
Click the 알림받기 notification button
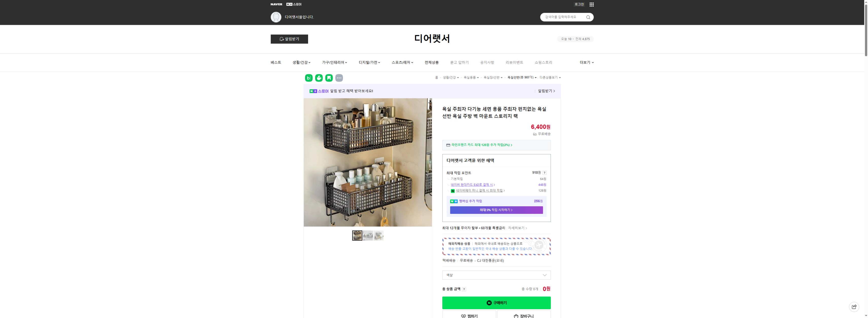coord(289,39)
